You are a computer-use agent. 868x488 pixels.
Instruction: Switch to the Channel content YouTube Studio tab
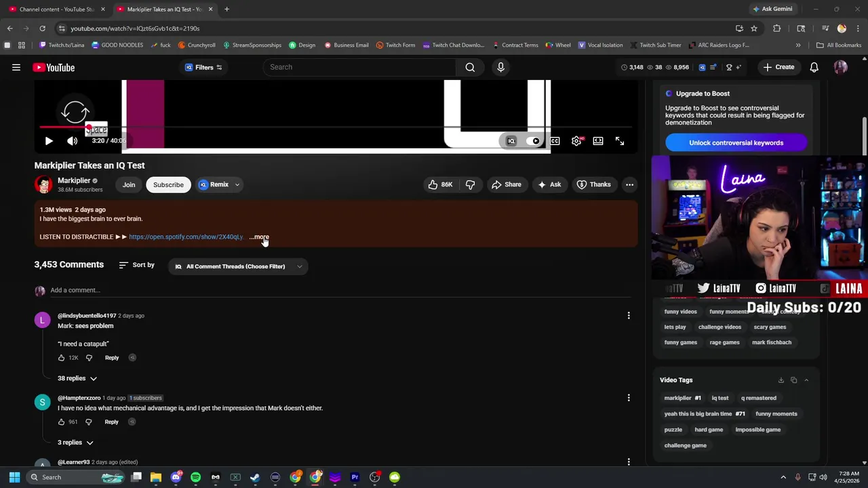pyautogui.click(x=56, y=9)
